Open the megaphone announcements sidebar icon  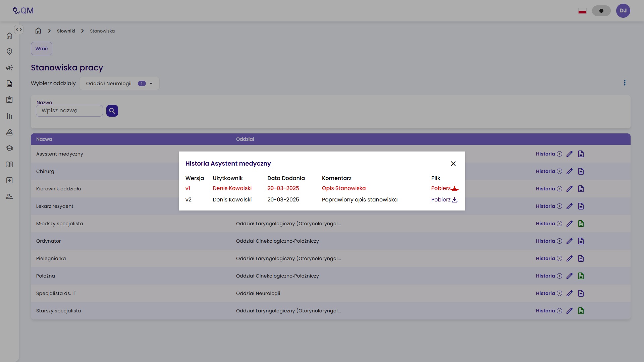click(x=9, y=68)
